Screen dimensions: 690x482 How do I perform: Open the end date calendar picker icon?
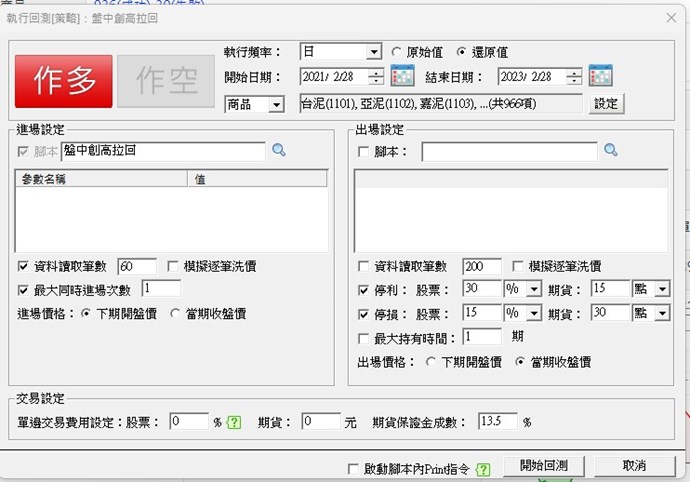tap(600, 76)
